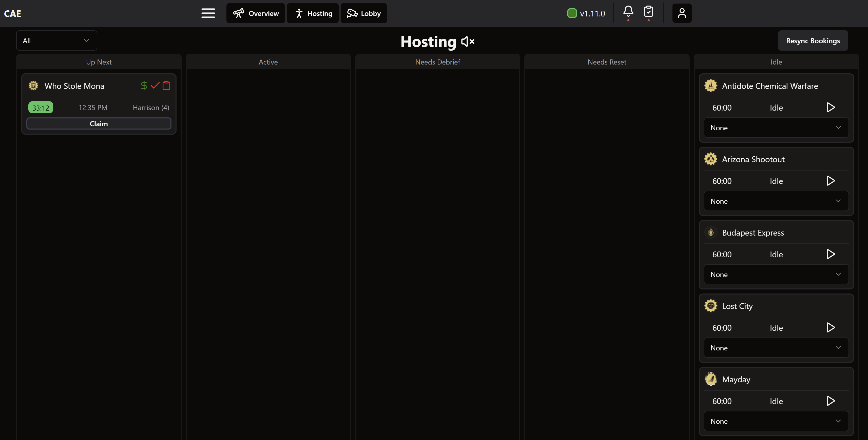
Task: Click the green dollar sign payment icon
Action: coord(144,86)
